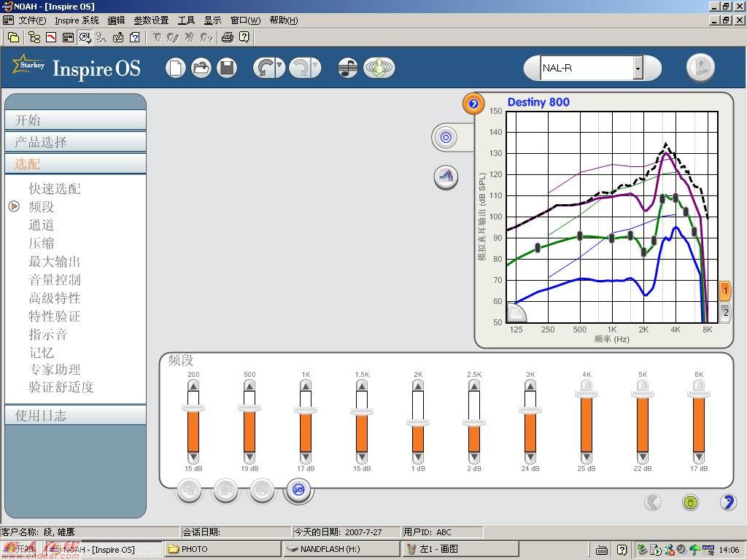This screenshot has height=560, width=747.
Task: Open the 显示 menu
Action: point(212,20)
